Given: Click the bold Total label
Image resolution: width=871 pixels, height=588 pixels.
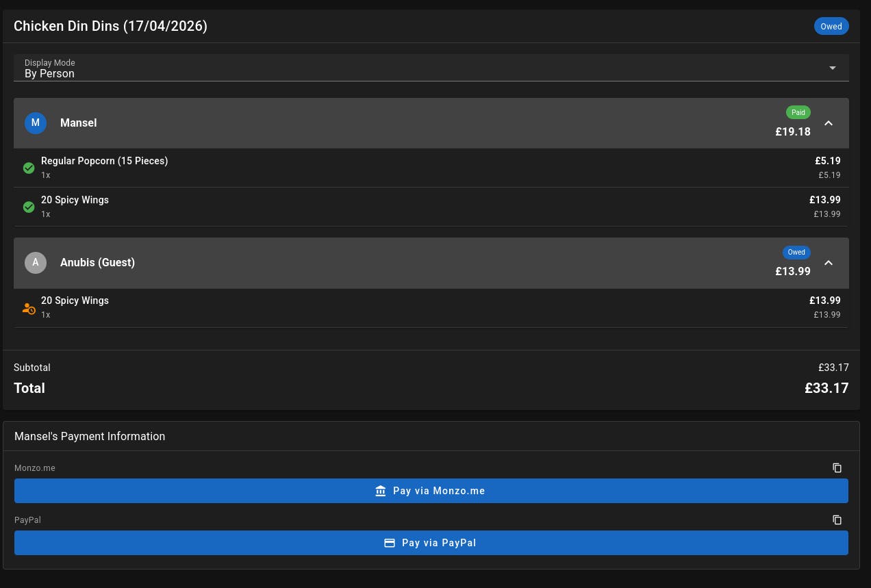Looking at the screenshot, I should coord(29,388).
